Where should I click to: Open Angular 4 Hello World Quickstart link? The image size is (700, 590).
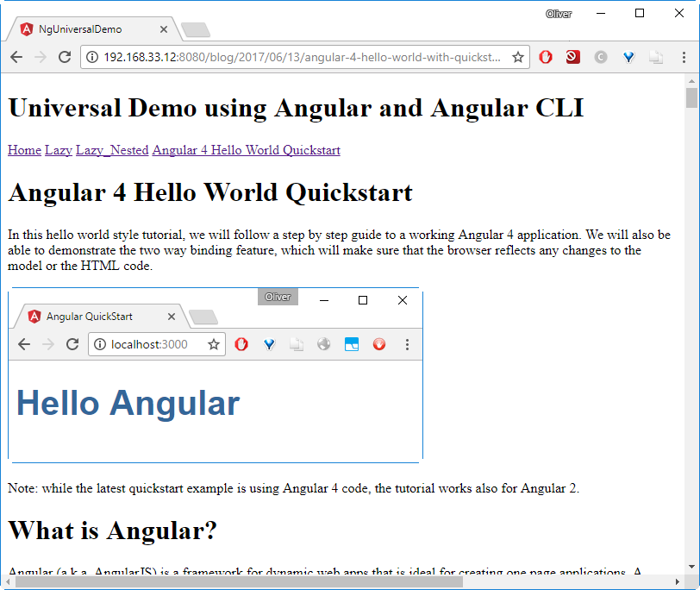point(246,150)
